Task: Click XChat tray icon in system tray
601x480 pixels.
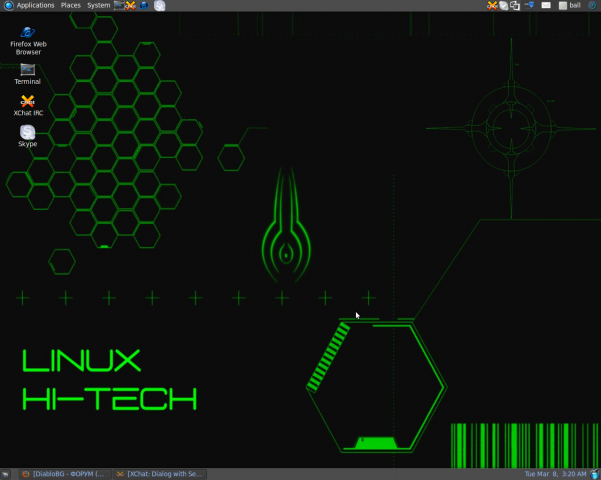Action: coord(492,5)
